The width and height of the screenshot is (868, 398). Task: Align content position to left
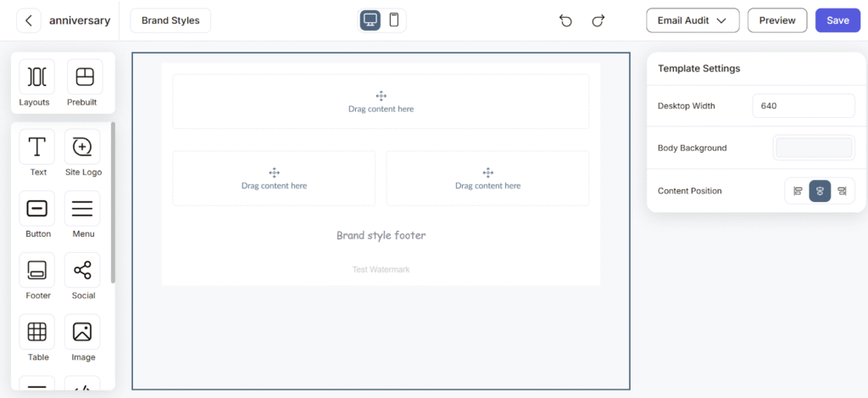[798, 191]
